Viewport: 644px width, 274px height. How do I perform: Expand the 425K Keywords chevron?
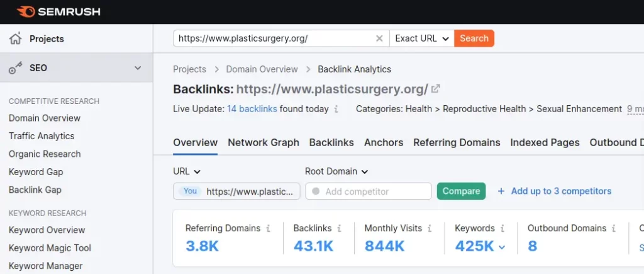[x=502, y=247]
